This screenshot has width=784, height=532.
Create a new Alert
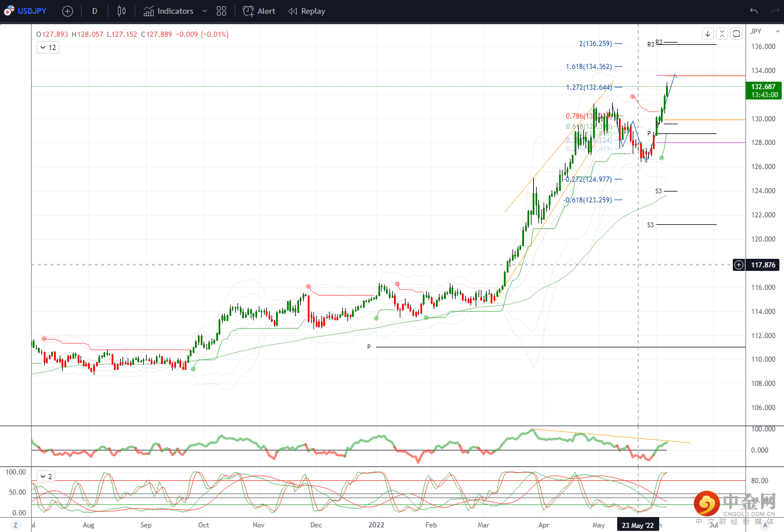pos(259,11)
